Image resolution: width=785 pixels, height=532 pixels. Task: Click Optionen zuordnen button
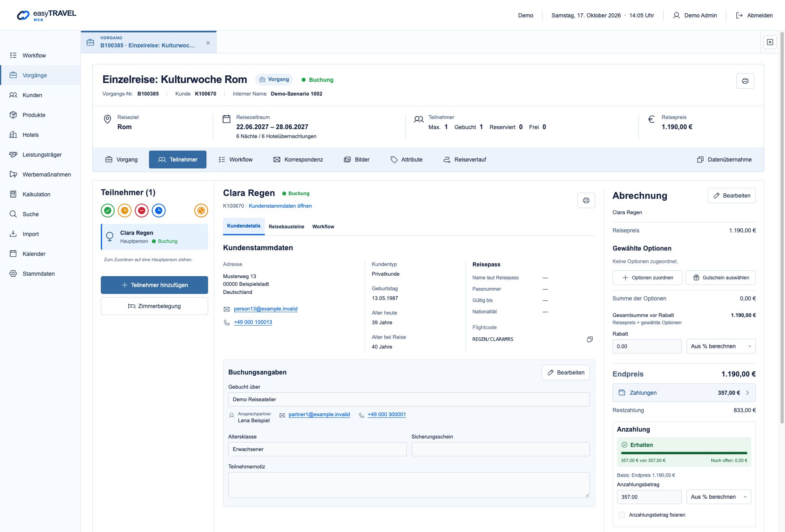click(647, 278)
